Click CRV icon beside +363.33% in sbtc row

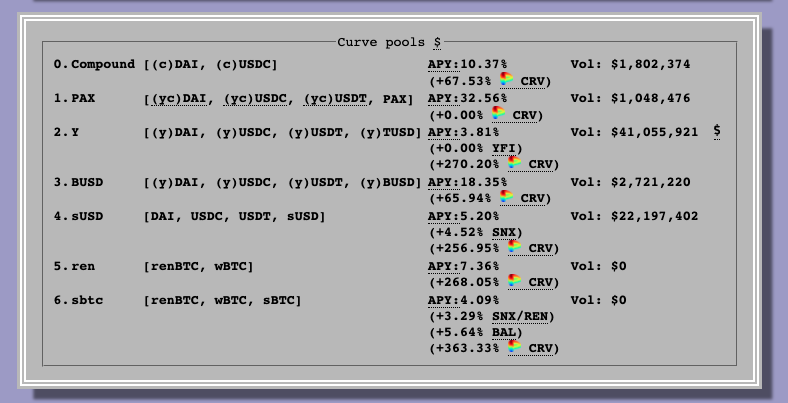[x=515, y=347]
